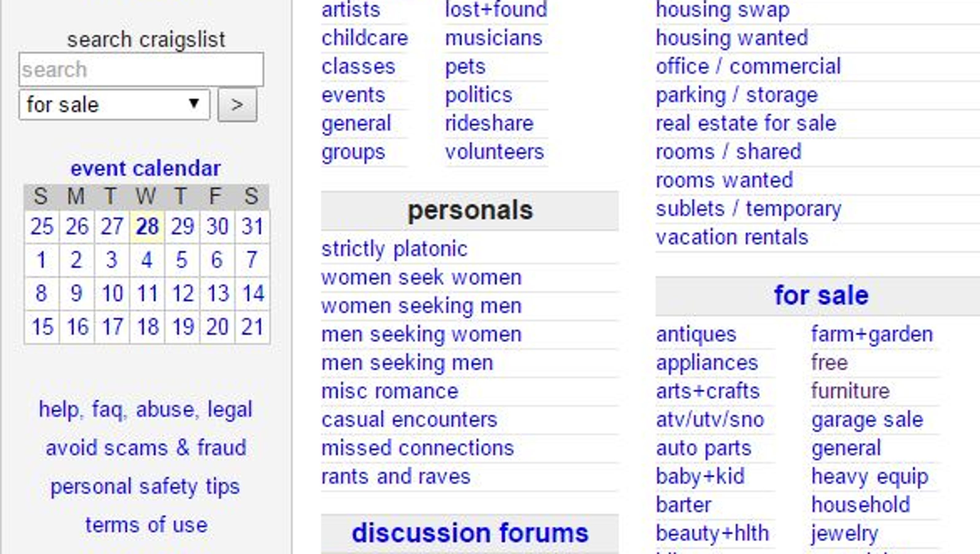Pick calendar date 13
Image resolution: width=980 pixels, height=554 pixels.
[217, 294]
